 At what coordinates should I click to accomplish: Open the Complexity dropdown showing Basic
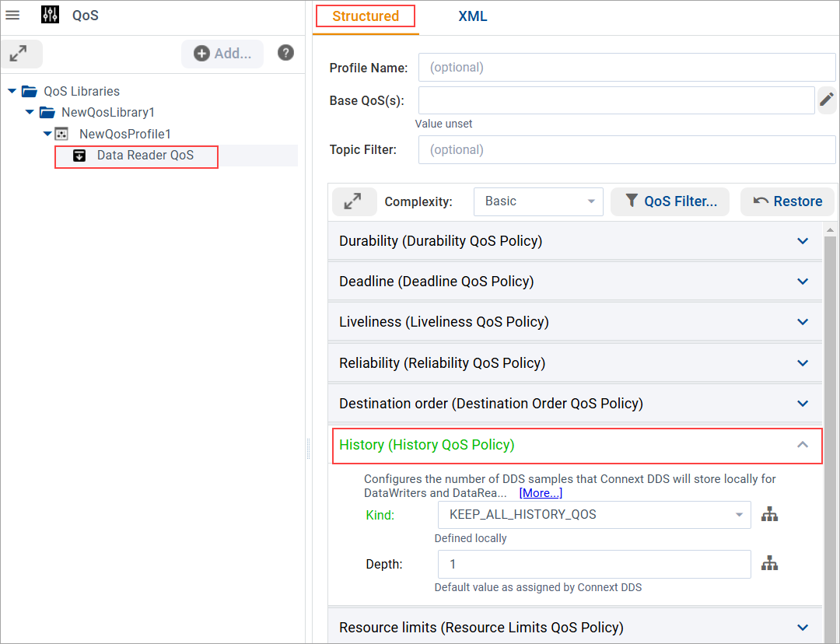point(538,201)
